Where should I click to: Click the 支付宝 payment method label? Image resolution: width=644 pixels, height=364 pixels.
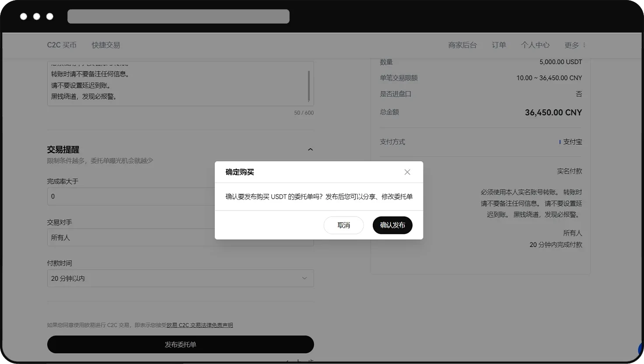(572, 142)
